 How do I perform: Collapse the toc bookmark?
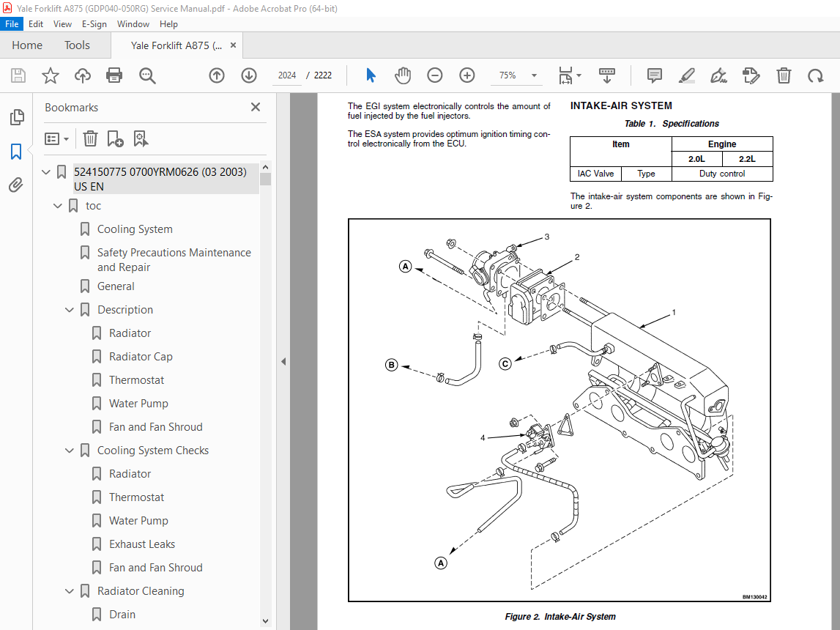(x=58, y=206)
